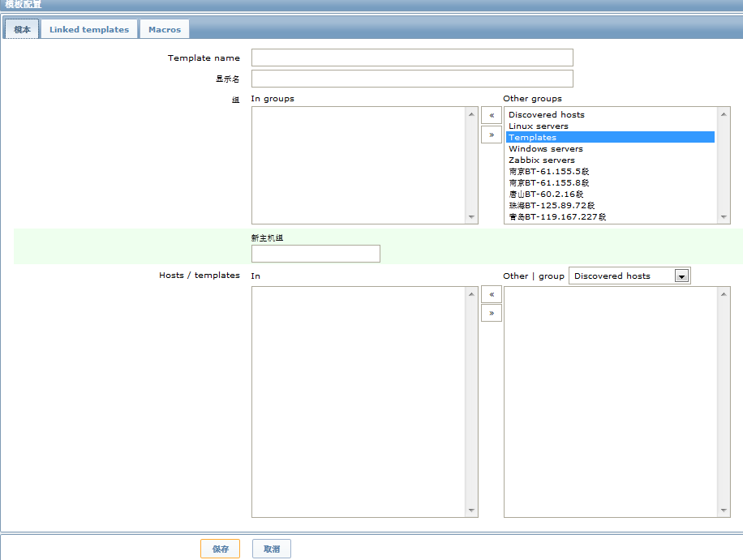Image resolution: width=743 pixels, height=560 pixels.
Task: Click the Template name input field
Action: 412,58
